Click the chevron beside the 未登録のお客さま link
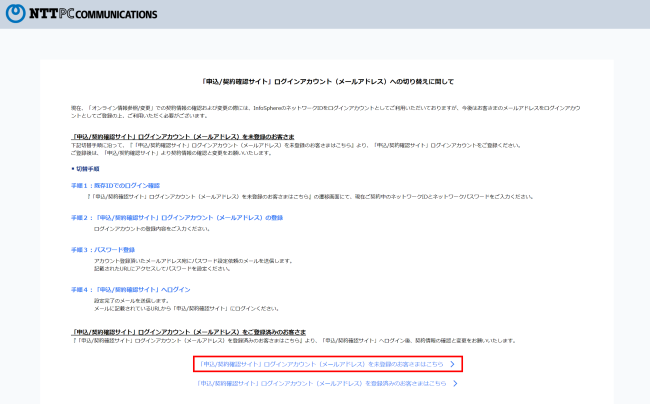The height and width of the screenshot is (404, 650). pyautogui.click(x=453, y=364)
